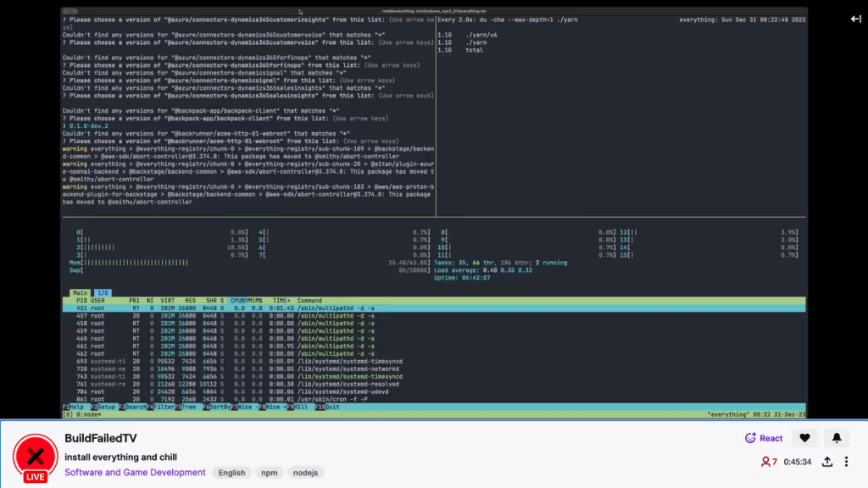The width and height of the screenshot is (868, 488).
Task: Open the BuildFailedTV channel avatar
Action: [x=35, y=457]
